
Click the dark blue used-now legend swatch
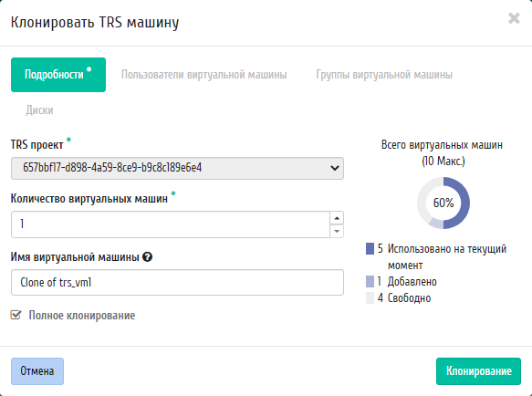coord(370,249)
